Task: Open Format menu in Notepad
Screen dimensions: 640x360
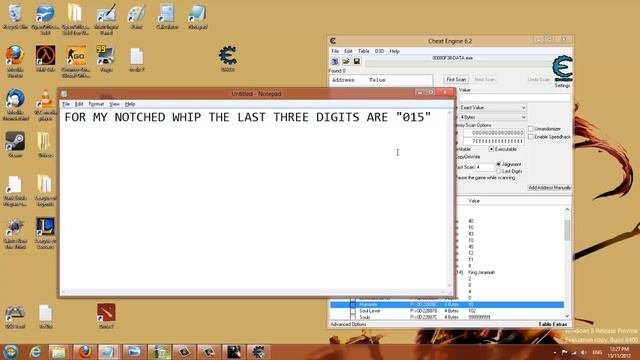Action: [96, 104]
